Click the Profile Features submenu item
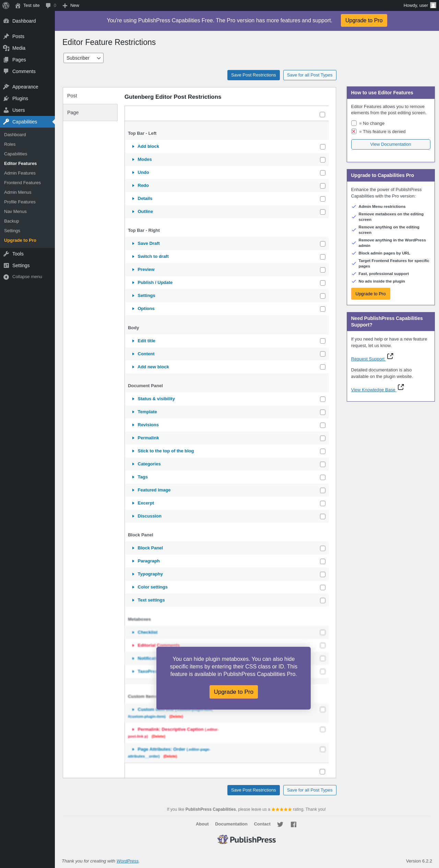 [x=20, y=202]
